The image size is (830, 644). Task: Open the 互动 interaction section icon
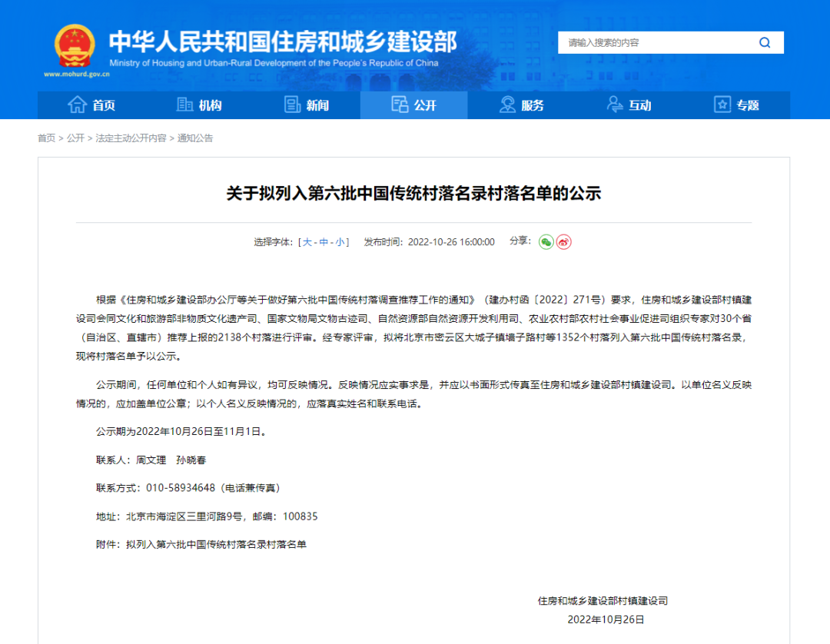pos(614,105)
